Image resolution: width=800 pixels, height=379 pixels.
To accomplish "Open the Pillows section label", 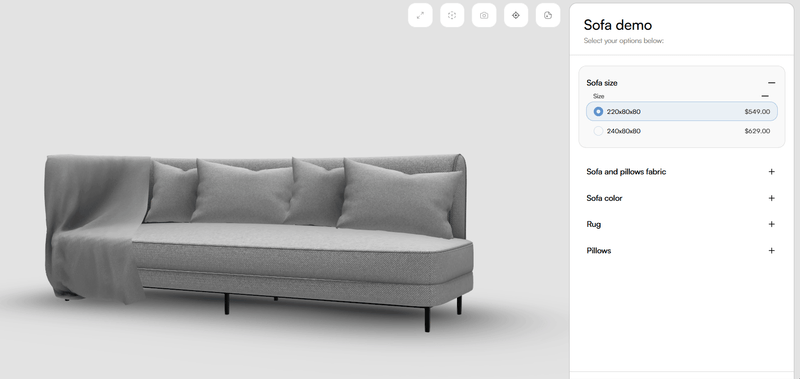I will click(598, 250).
